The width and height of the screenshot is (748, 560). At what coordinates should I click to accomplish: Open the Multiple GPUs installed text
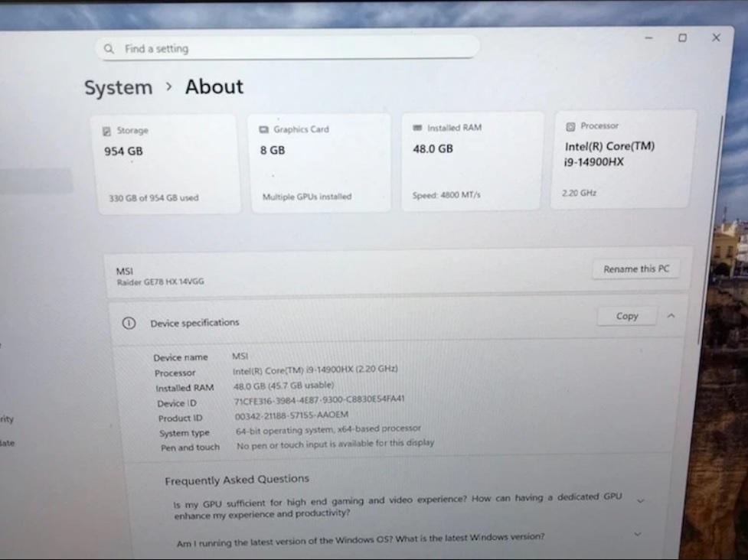307,197
